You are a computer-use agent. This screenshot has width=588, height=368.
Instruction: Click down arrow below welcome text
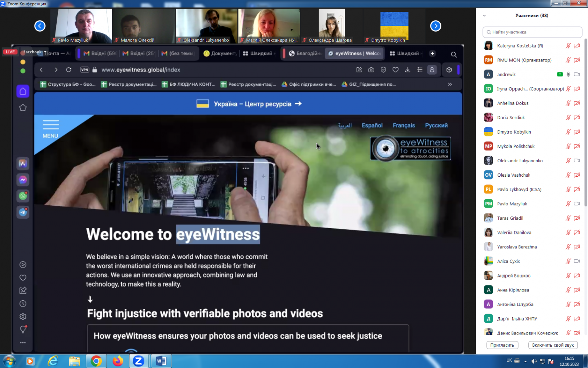(90, 299)
